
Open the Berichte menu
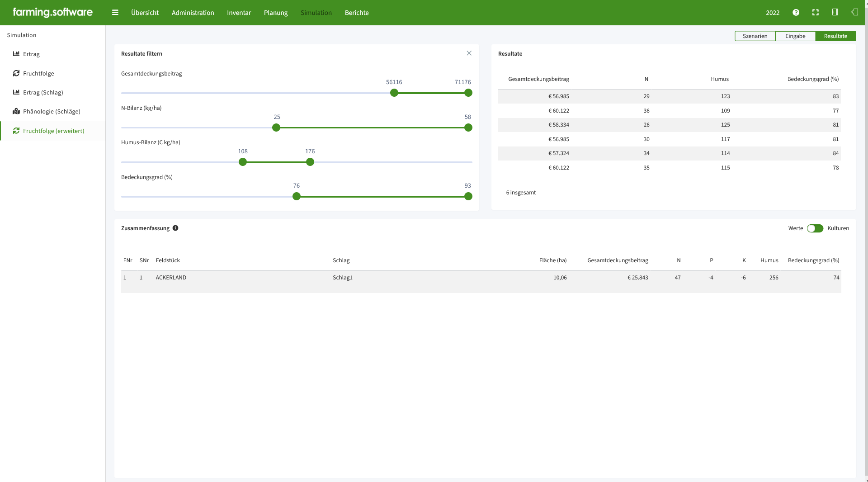point(357,13)
